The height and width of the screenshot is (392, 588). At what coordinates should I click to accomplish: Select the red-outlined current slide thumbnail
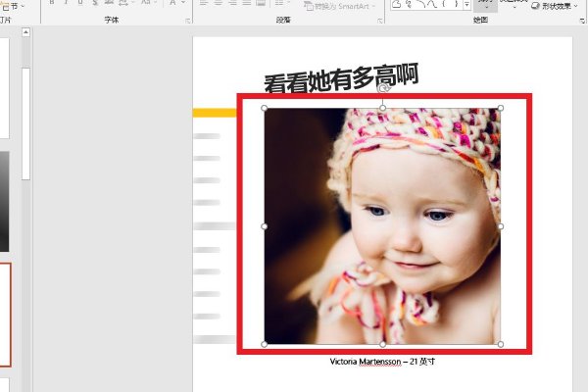pos(5,315)
